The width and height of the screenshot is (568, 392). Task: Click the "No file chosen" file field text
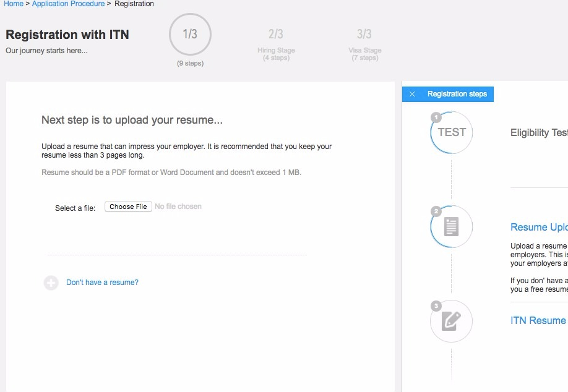[x=178, y=207]
